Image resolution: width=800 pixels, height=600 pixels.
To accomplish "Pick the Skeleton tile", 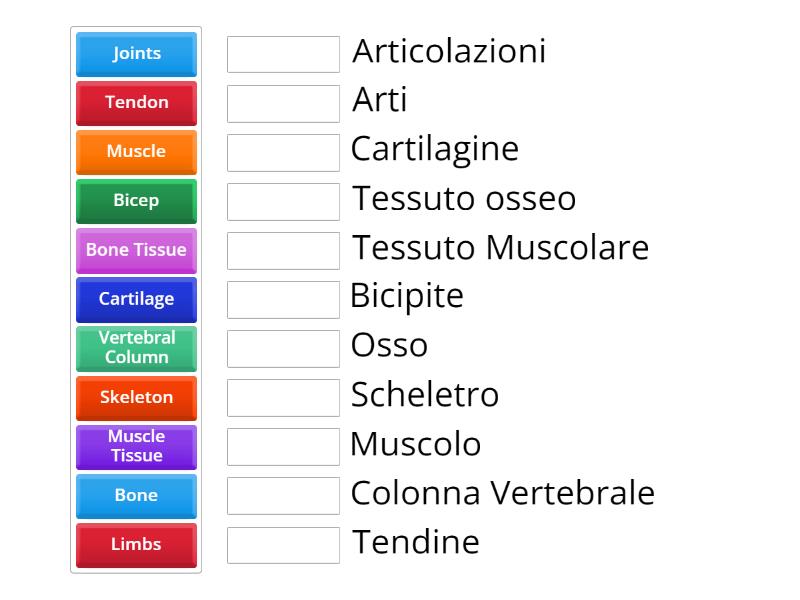I will tap(136, 397).
